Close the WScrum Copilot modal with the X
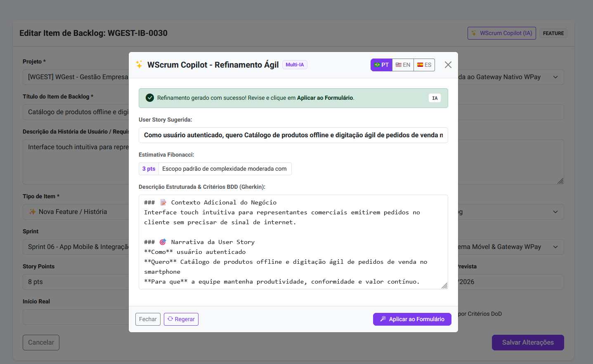This screenshot has height=364, width=593. pos(448,65)
